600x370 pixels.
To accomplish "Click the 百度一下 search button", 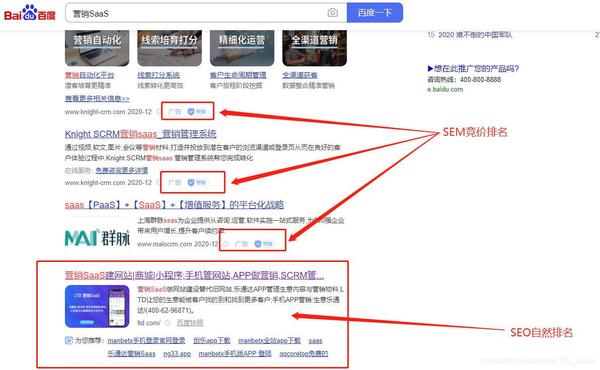I will [375, 13].
